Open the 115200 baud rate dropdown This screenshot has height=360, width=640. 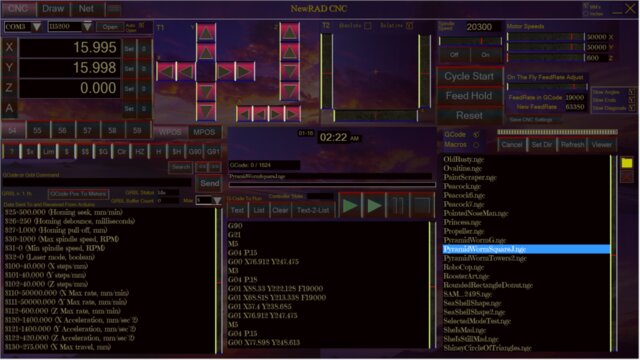click(87, 27)
